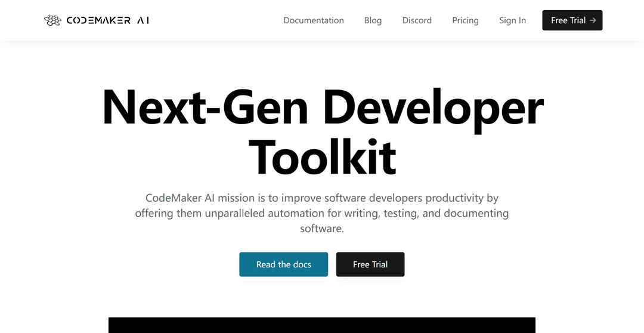Click the teal Read the docs button
The width and height of the screenshot is (644, 333).
point(284,264)
